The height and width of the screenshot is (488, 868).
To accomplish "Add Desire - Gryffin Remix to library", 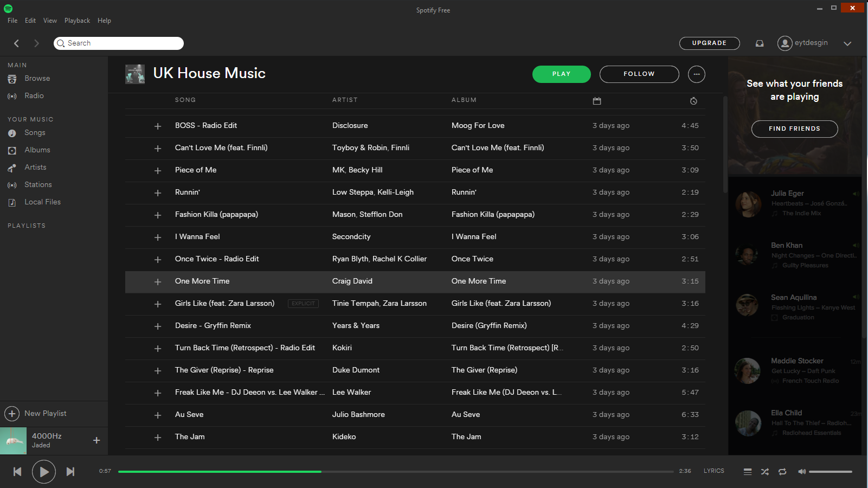I will click(x=158, y=326).
